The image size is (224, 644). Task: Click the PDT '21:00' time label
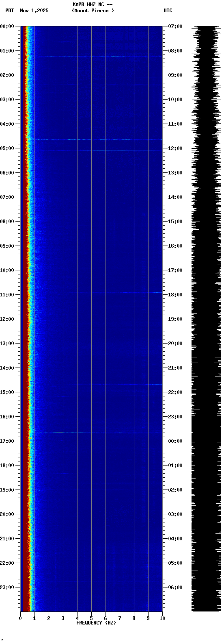(7, 539)
